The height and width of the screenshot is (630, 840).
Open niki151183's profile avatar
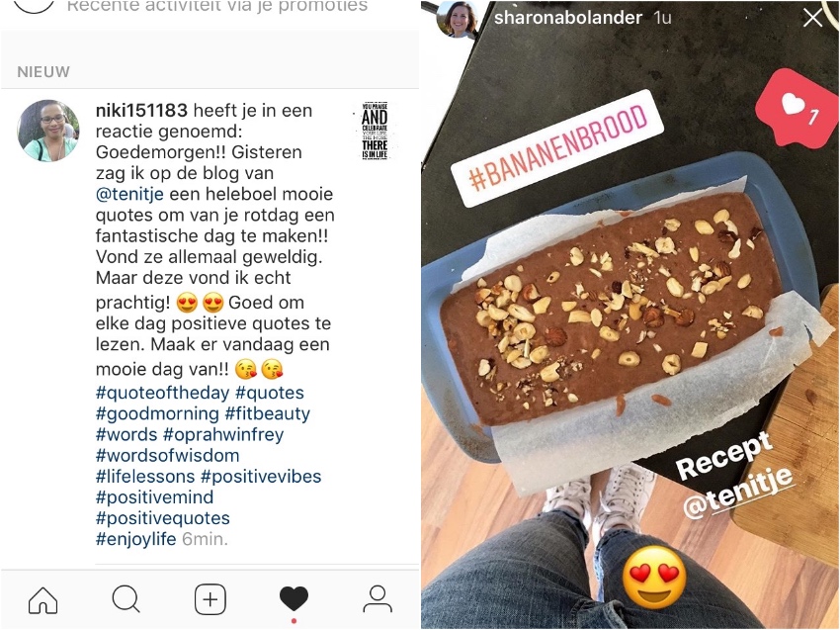(48, 131)
